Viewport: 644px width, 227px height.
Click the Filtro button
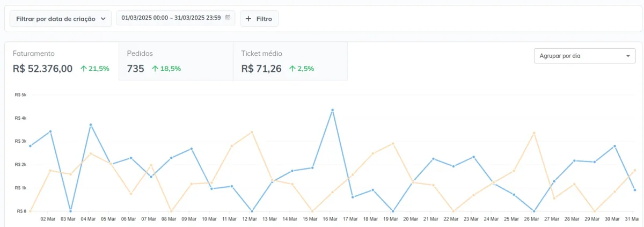click(259, 19)
